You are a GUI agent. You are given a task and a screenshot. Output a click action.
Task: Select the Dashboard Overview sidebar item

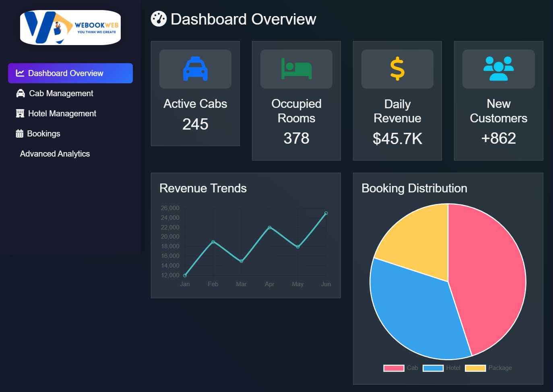click(x=66, y=73)
